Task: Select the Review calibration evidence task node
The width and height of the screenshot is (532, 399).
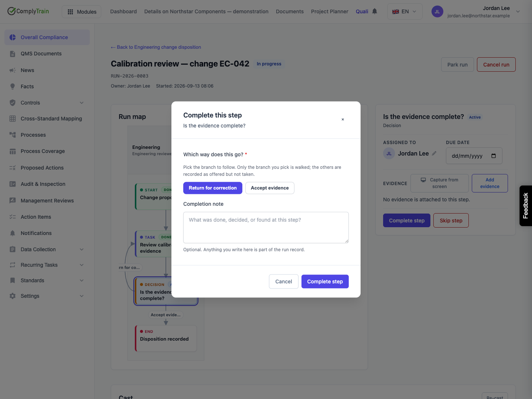Action: (x=153, y=244)
